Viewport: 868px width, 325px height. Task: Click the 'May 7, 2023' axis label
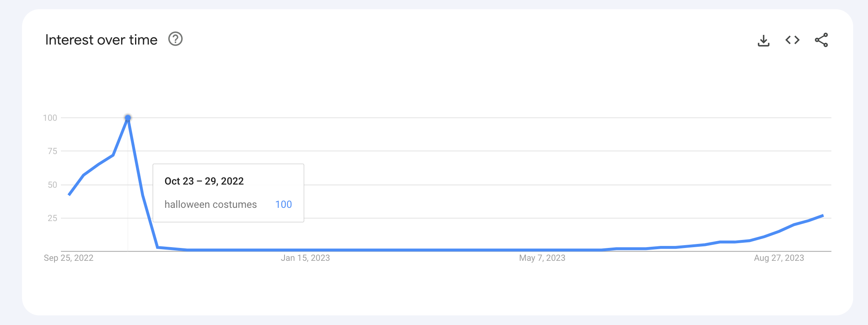coord(542,258)
